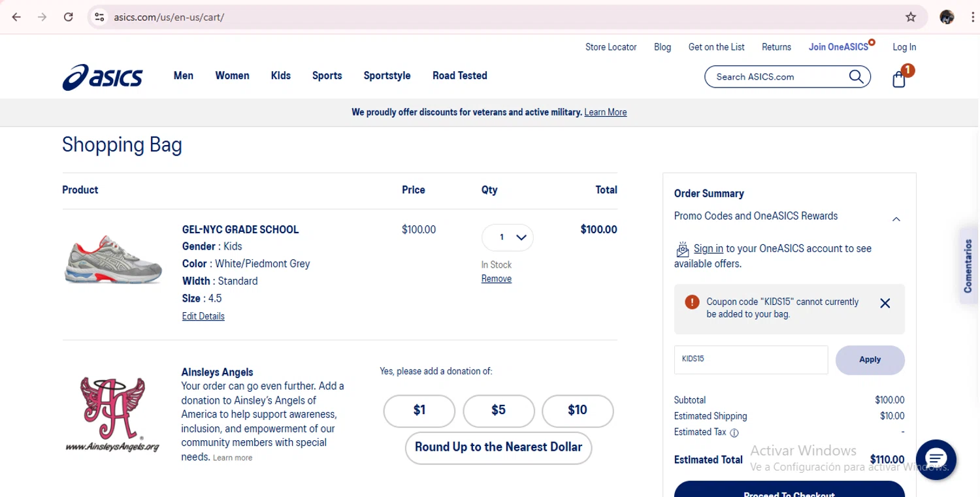Click the coupon error warning icon
Image resolution: width=980 pixels, height=497 pixels.
coord(692,302)
